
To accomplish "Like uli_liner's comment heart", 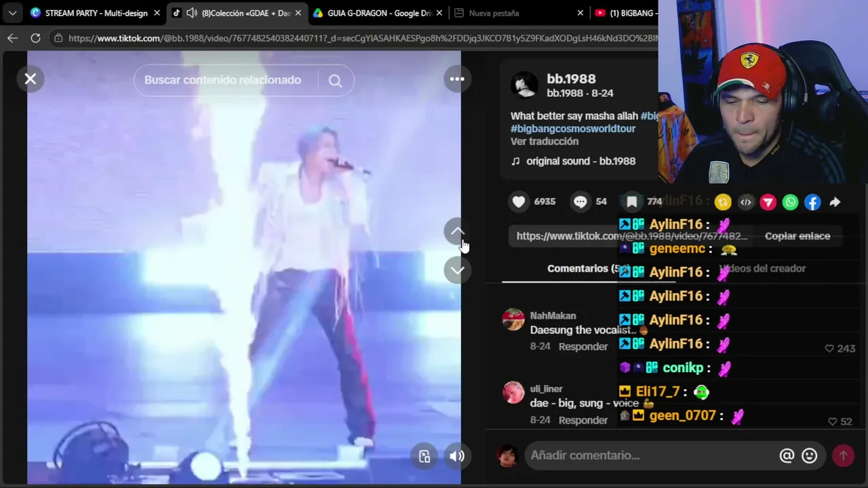I will click(x=833, y=422).
